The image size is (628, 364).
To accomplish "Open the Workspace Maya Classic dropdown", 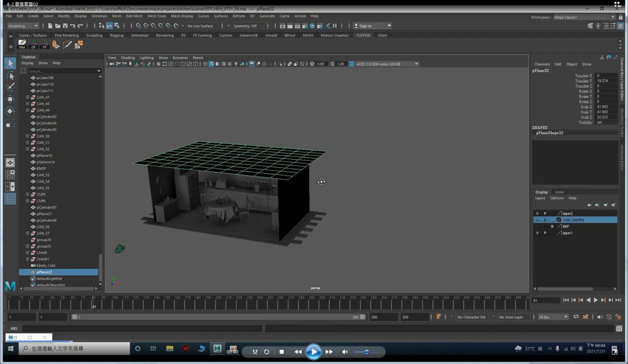I will (584, 17).
